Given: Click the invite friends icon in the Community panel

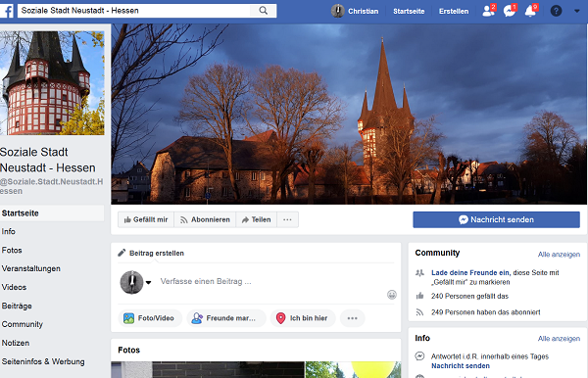Looking at the screenshot, I should [x=419, y=273].
